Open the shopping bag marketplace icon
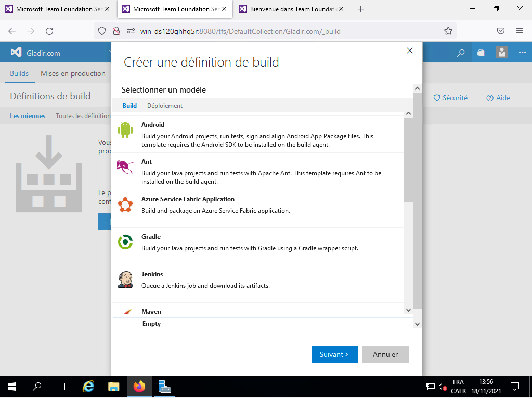The width and height of the screenshot is (532, 398). pos(481,53)
